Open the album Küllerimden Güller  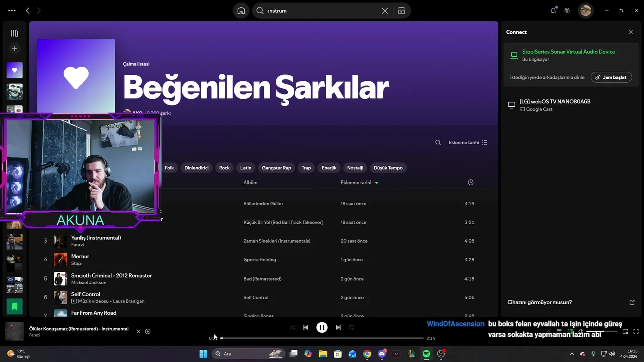(x=263, y=204)
